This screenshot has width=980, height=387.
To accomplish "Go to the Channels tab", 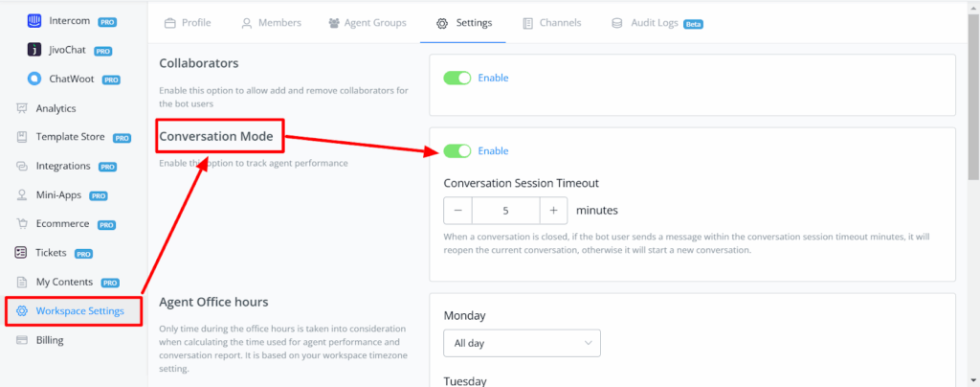I will [551, 23].
